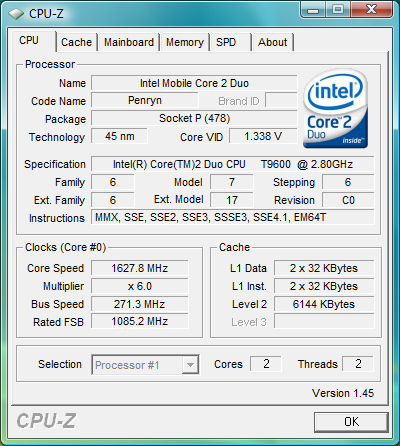This screenshot has height=446, width=400.
Task: Close the CPU-Z window
Action: pos(371,10)
